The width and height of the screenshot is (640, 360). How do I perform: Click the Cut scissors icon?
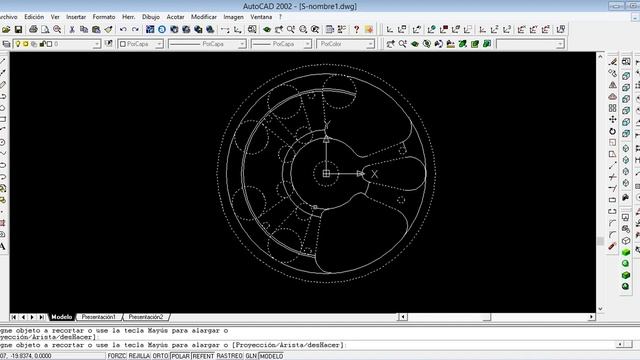point(72,29)
